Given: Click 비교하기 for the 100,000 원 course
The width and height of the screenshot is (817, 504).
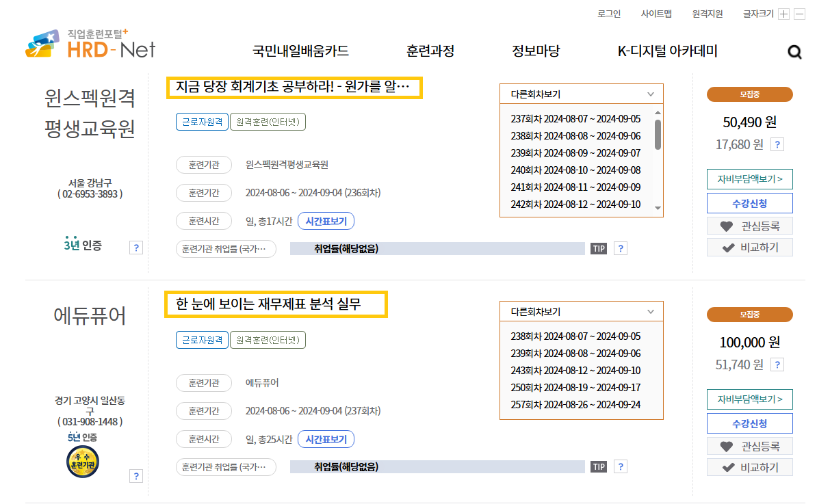Looking at the screenshot, I should (749, 468).
